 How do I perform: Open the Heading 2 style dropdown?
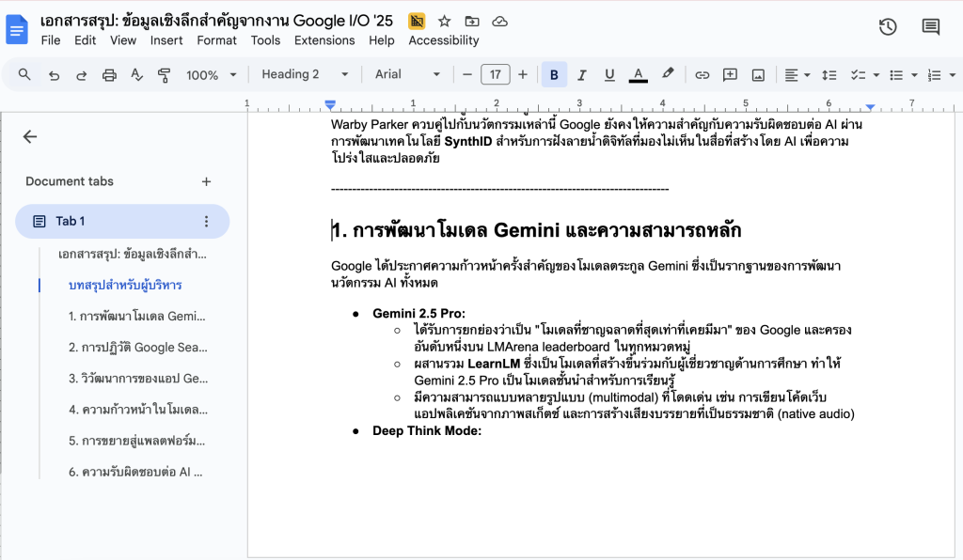point(305,75)
